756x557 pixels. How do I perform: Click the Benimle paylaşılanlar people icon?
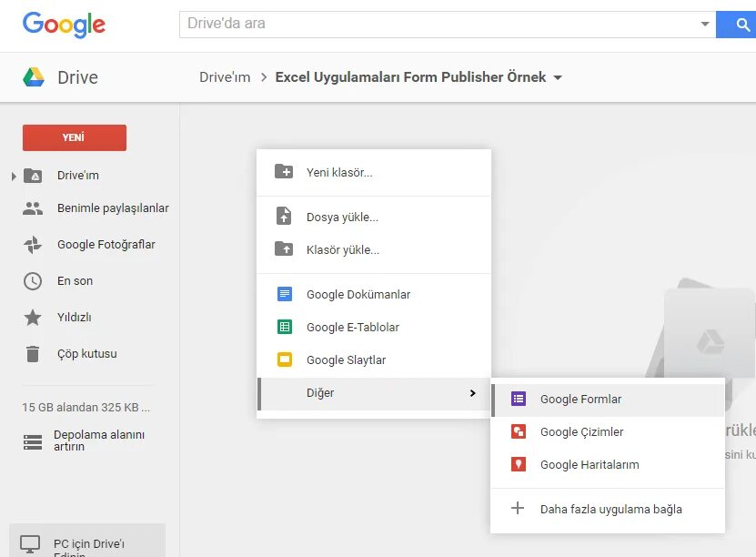33,208
